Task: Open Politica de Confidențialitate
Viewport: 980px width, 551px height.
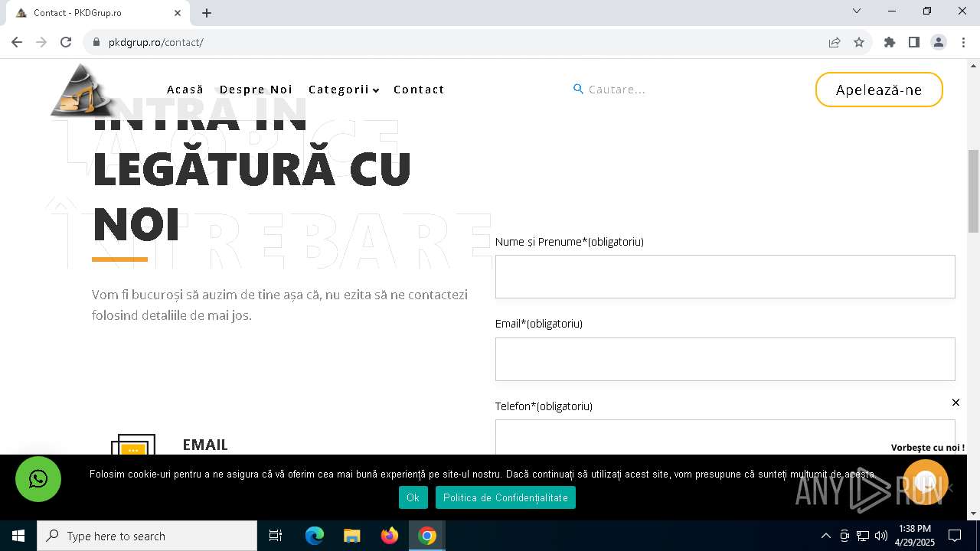Action: tap(505, 497)
